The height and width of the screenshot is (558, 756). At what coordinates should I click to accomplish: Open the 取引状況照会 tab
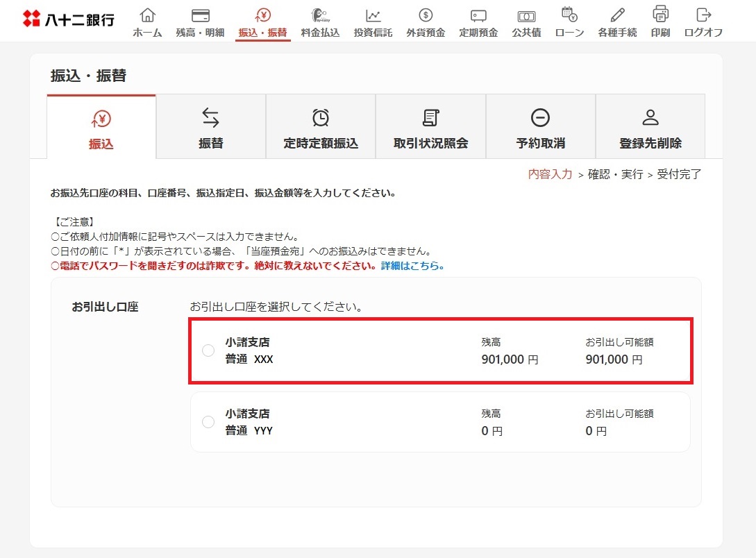coord(430,127)
